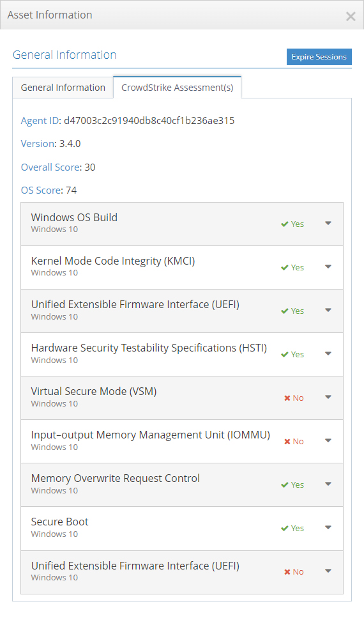Expand the HSTI row dropdown arrow

point(328,354)
